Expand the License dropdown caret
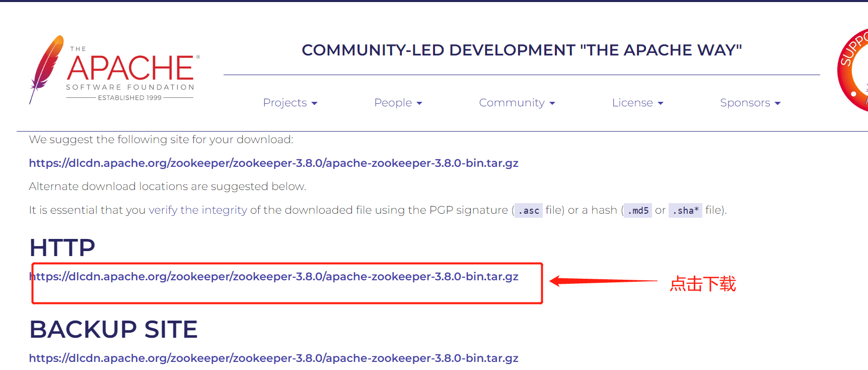 661,103
